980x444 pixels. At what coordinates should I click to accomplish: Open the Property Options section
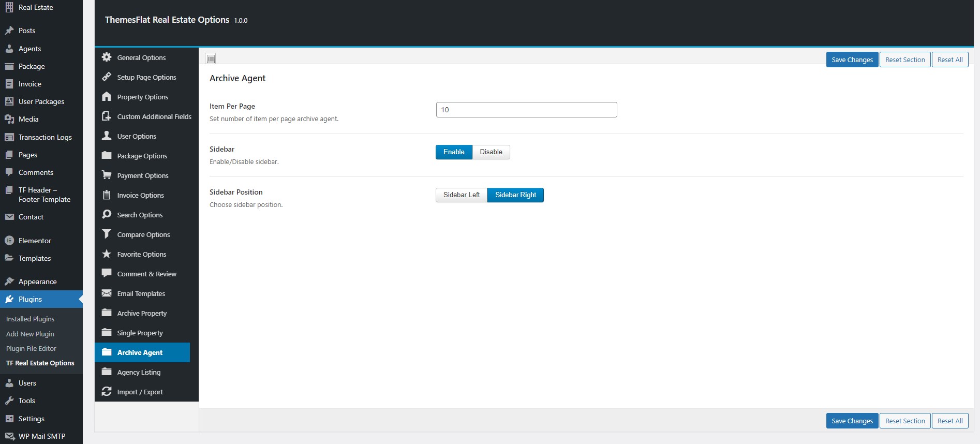(x=146, y=97)
